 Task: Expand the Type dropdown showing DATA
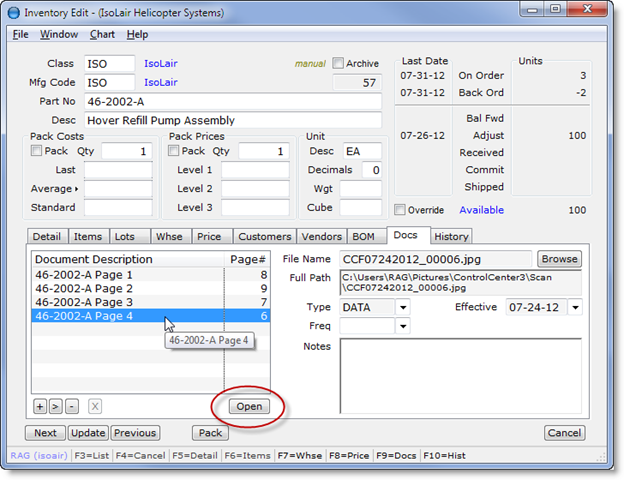coord(403,308)
